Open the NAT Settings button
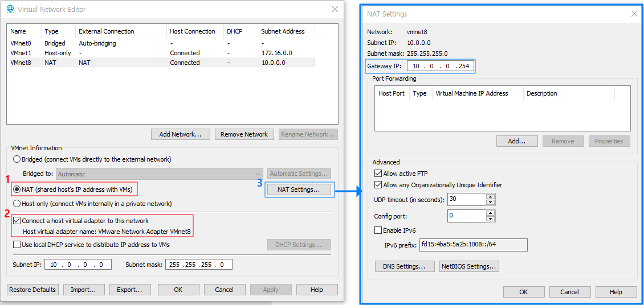This screenshot has width=644, height=305. click(299, 190)
